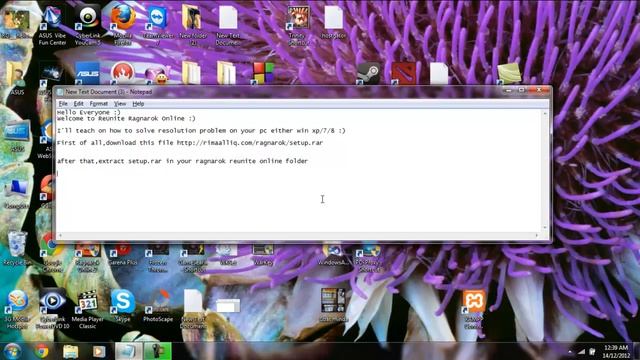The image size is (640, 360).
Task: Open the View menu in Notepad
Action: pos(120,104)
